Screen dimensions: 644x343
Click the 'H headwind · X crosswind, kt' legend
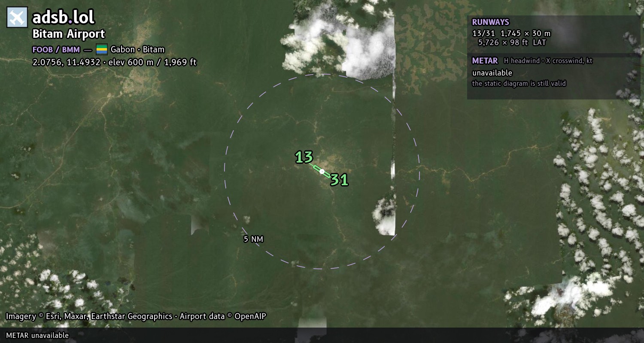548,61
